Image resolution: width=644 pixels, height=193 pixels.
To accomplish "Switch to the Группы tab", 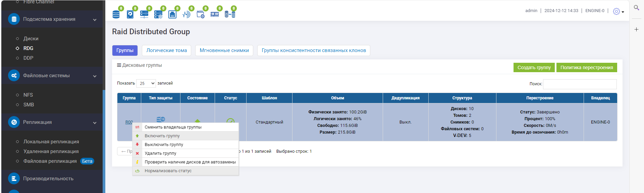I will click(125, 50).
